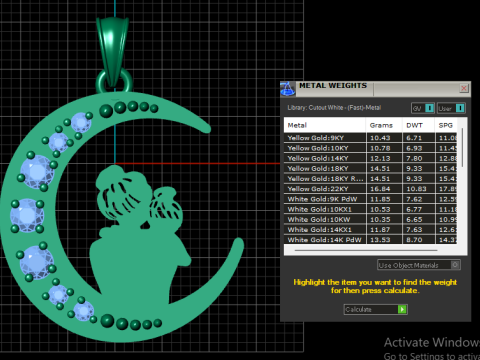Screen dimensions: 480x360
Task: Toggle the User library switch
Action: coord(451,108)
